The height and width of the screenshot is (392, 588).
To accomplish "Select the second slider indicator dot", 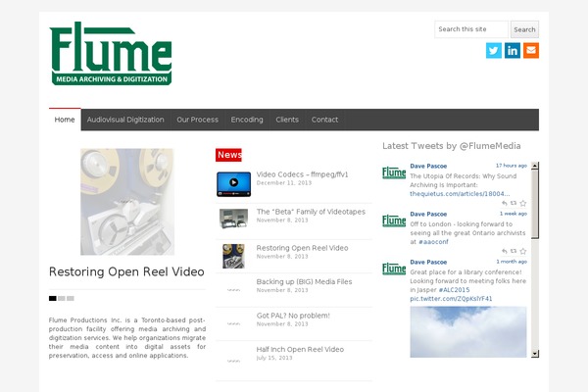I will pos(62,299).
